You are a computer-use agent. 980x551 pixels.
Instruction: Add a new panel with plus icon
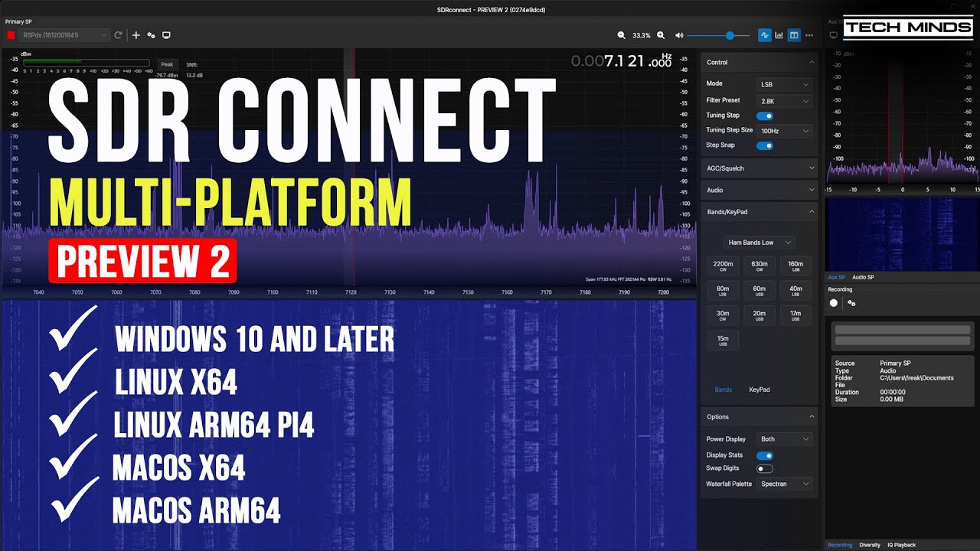tap(136, 35)
